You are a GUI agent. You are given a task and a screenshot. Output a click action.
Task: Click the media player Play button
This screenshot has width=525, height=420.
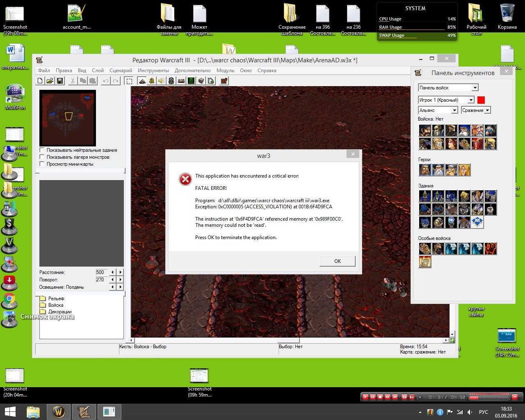coord(365,397)
